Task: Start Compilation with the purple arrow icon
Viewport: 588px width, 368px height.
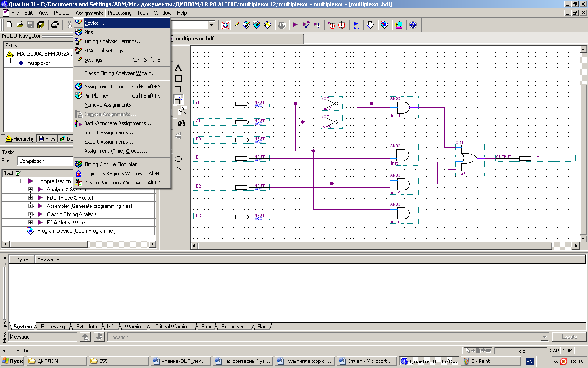Action: click(x=295, y=25)
